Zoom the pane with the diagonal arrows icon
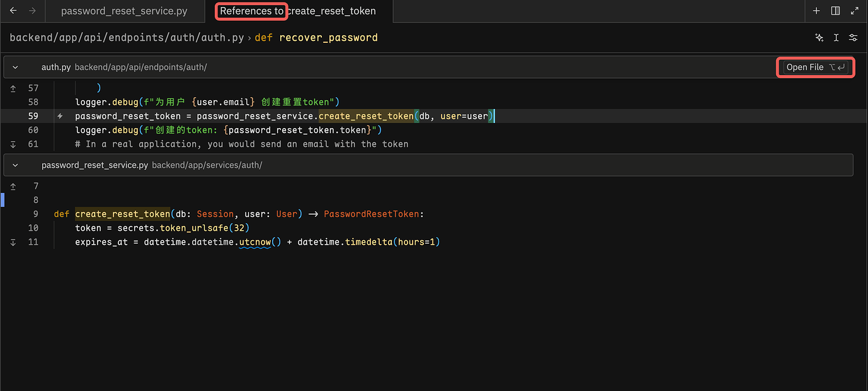This screenshot has width=868, height=391. pyautogui.click(x=855, y=11)
